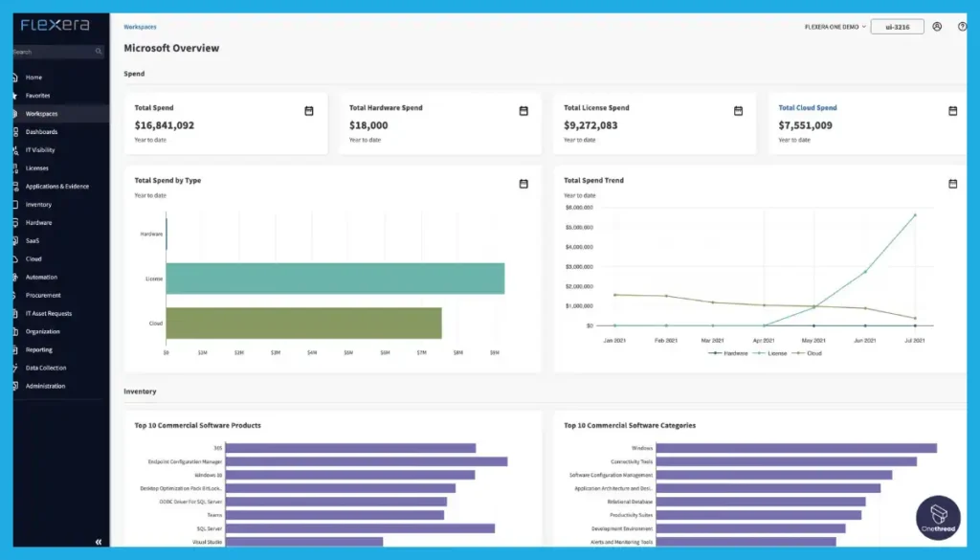Go to Home in the sidebar

[x=33, y=78]
